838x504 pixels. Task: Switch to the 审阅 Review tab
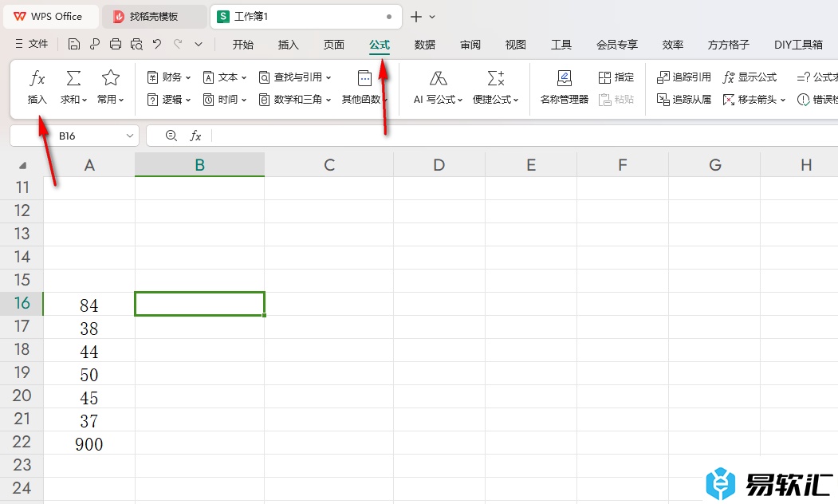coord(470,45)
